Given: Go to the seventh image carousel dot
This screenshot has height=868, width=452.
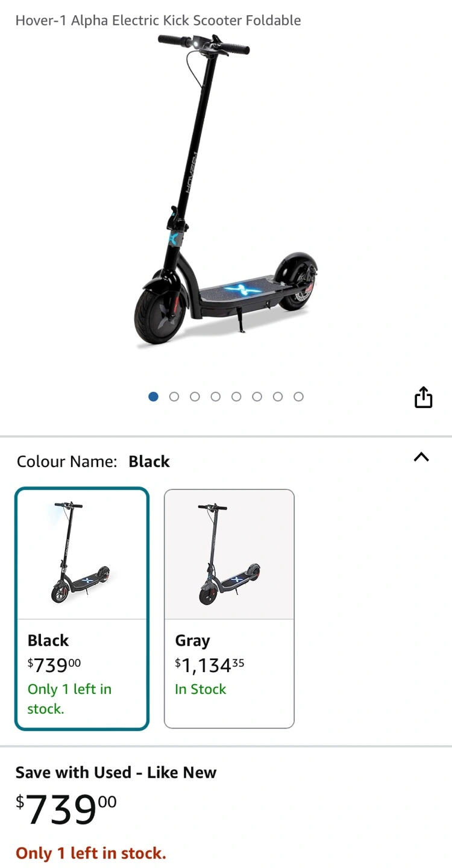Looking at the screenshot, I should (x=278, y=397).
